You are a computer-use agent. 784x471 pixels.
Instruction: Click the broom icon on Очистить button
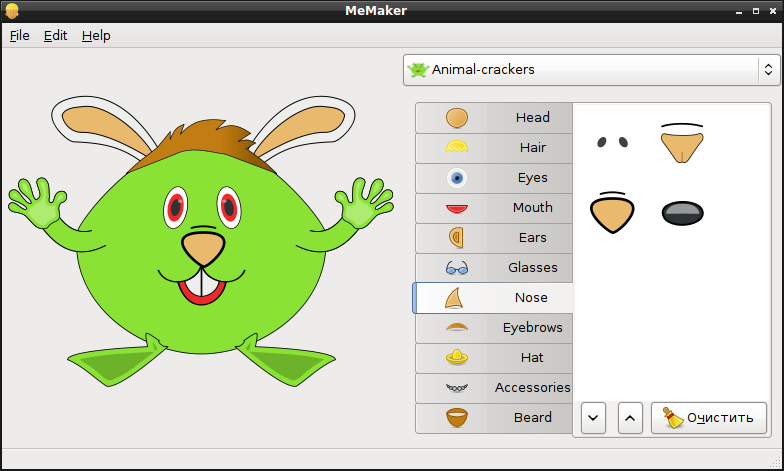pyautogui.click(x=673, y=418)
